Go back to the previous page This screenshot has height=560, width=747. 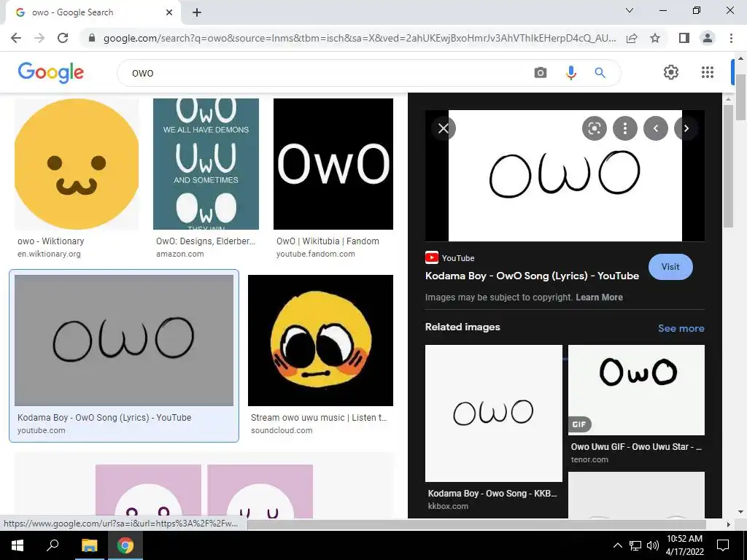(16, 38)
